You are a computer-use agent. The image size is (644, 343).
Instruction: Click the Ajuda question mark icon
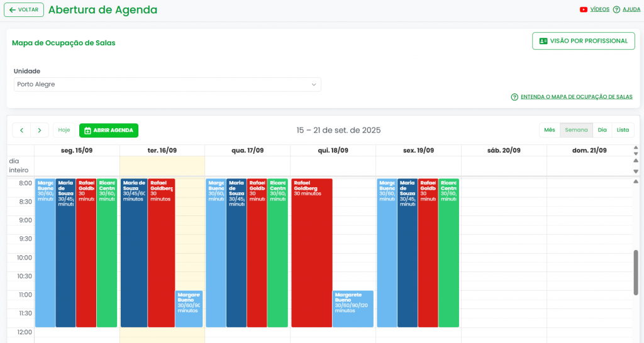point(616,9)
